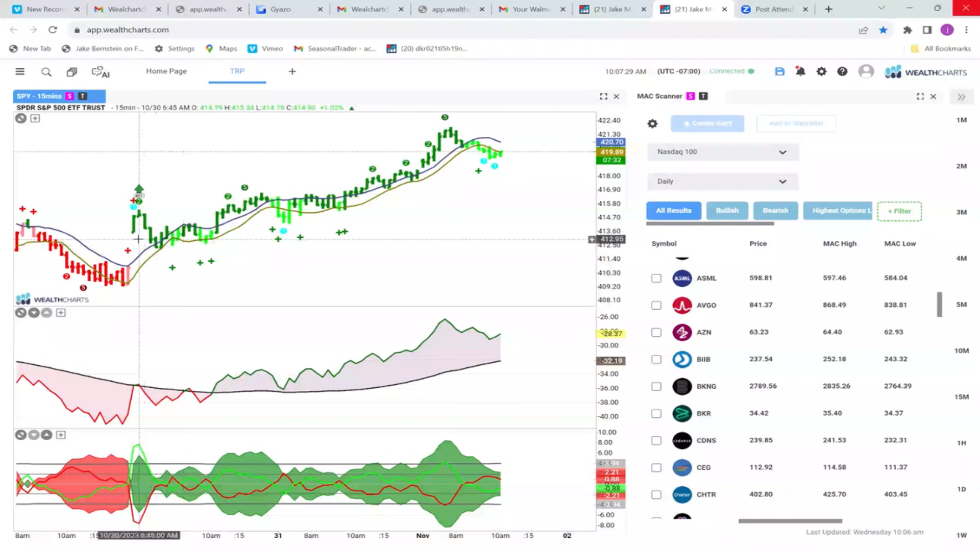Add indicator to main price pane
This screenshot has height=551, width=980.
[x=35, y=118]
